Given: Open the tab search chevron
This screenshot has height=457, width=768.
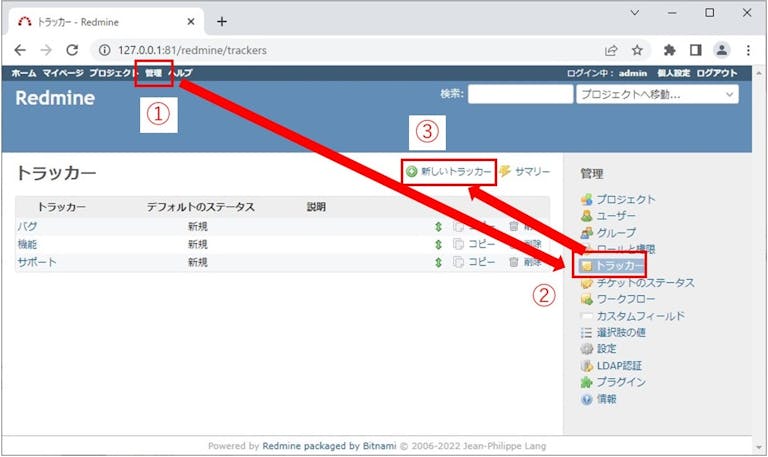Looking at the screenshot, I should pos(634,13).
